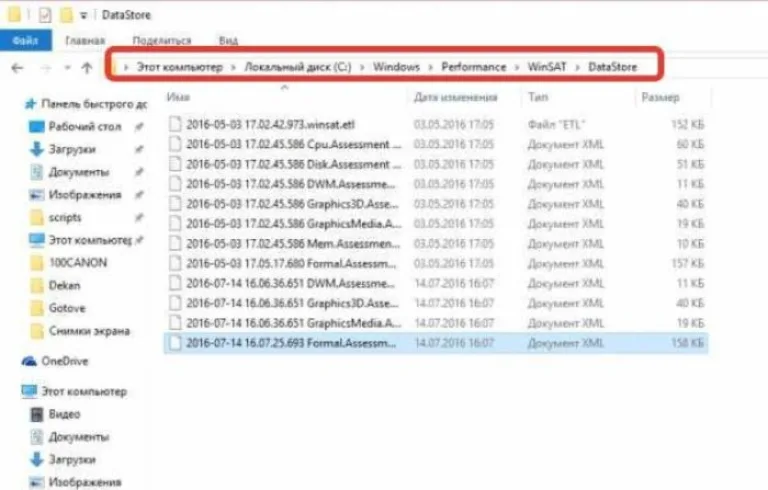Expand the chevron after WinSAT breadcrumb
Viewport: 768px width, 490px height.
pyautogui.click(x=577, y=67)
